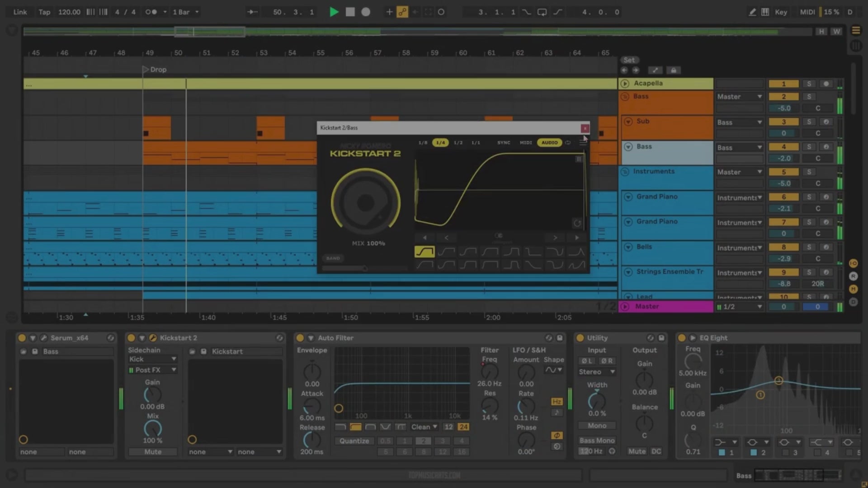Click the Drop locator marker

click(x=146, y=70)
